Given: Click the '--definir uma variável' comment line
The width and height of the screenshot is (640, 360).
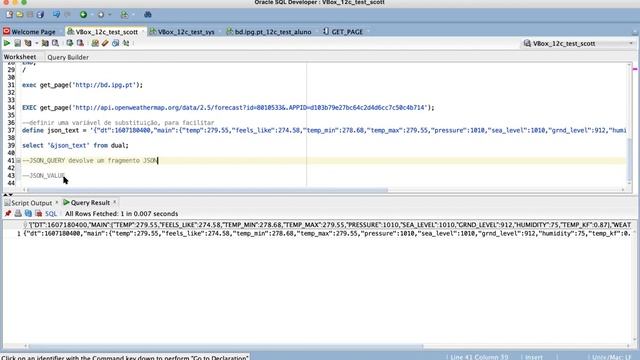Looking at the screenshot, I should [118, 123].
